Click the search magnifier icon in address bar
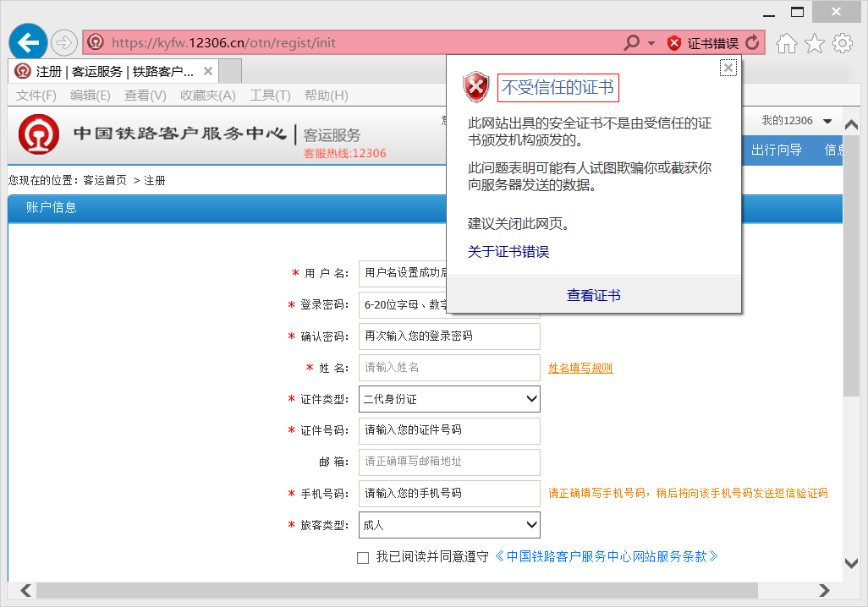Image resolution: width=868 pixels, height=607 pixels. pos(631,42)
